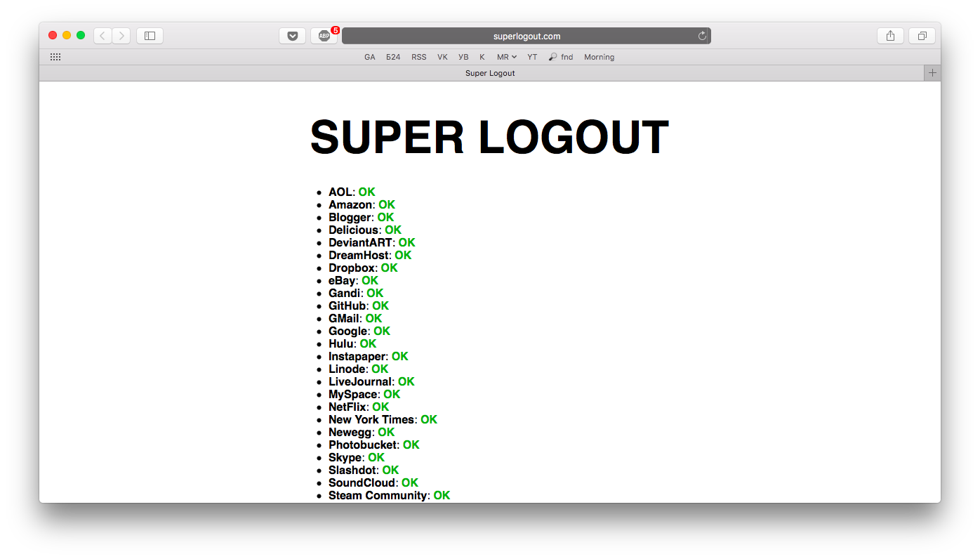Go back with the back arrow
Image resolution: width=980 pixels, height=559 pixels.
point(102,36)
